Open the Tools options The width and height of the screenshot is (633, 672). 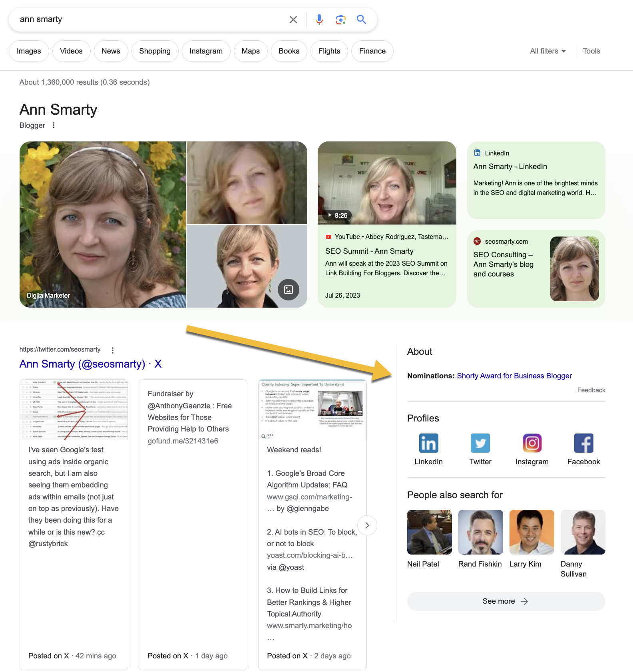[x=591, y=51]
